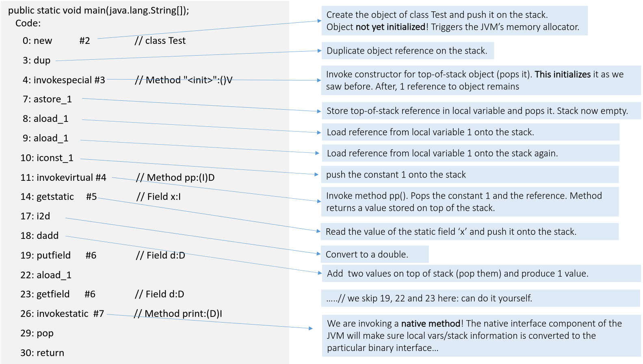Select the "Convert to a double" annotation box
Screen dimensions: 643x364
click(x=374, y=254)
